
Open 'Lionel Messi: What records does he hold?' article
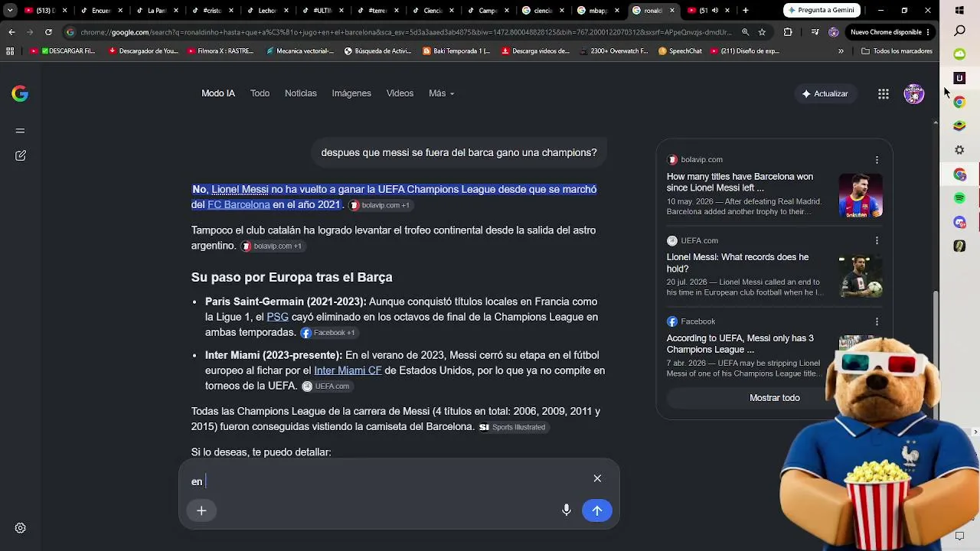pyautogui.click(x=738, y=263)
